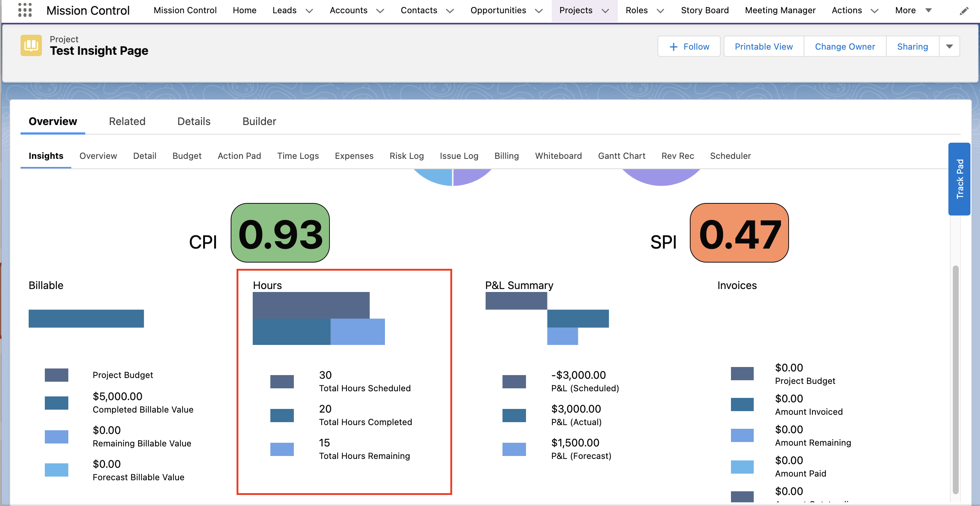
Task: Switch to the Related tab
Action: coord(127,121)
